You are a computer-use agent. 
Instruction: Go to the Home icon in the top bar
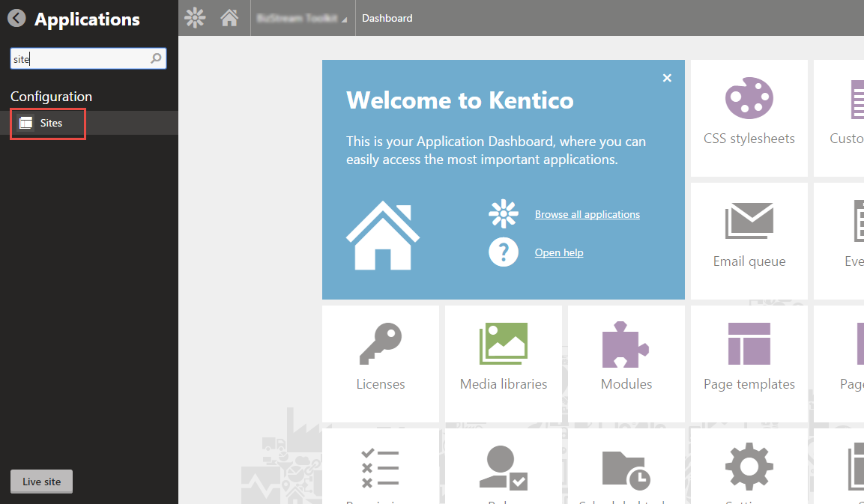pyautogui.click(x=229, y=18)
